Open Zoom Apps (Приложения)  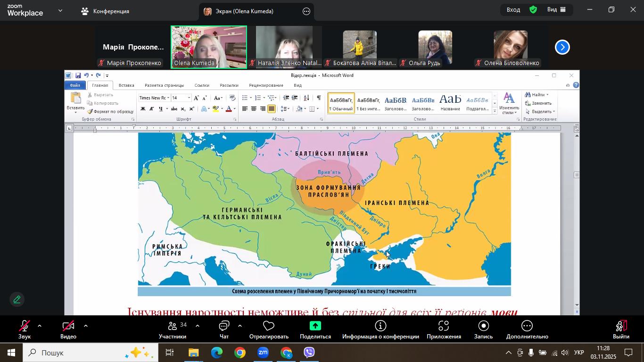443,329
